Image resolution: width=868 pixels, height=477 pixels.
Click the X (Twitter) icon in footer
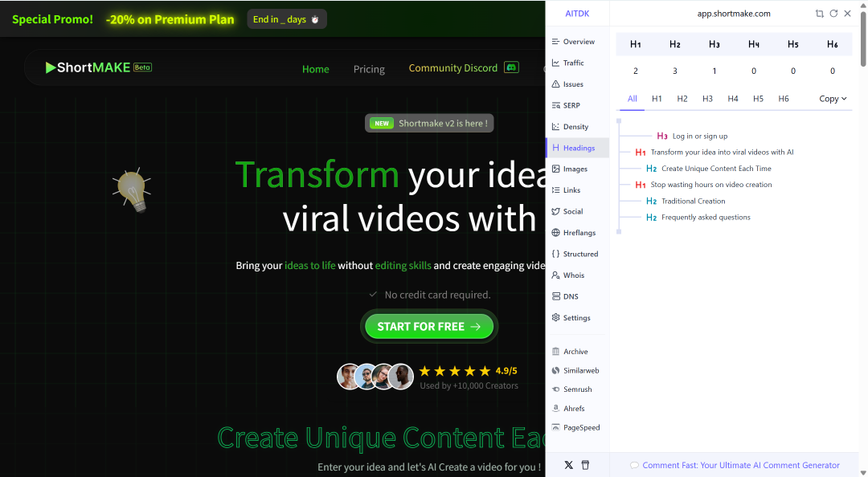click(x=568, y=465)
